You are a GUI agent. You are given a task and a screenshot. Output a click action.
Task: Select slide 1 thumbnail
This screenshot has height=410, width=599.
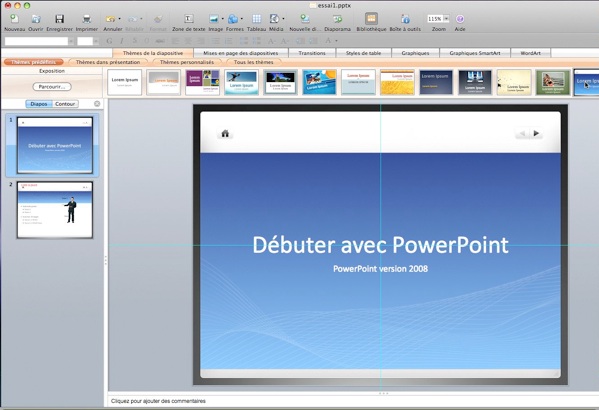(x=55, y=145)
